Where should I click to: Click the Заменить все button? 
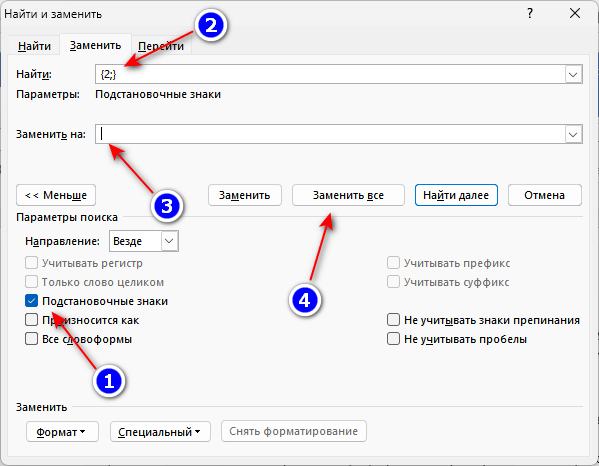point(348,195)
